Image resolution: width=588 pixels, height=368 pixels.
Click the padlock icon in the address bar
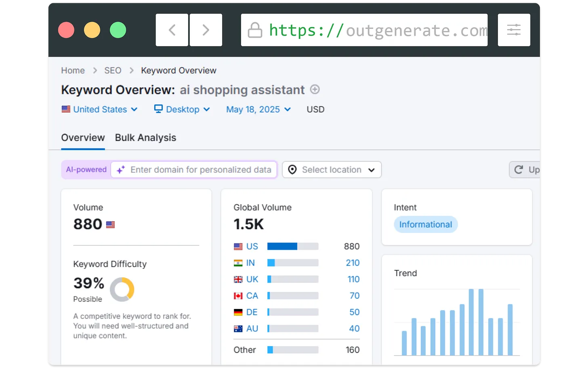pyautogui.click(x=255, y=30)
